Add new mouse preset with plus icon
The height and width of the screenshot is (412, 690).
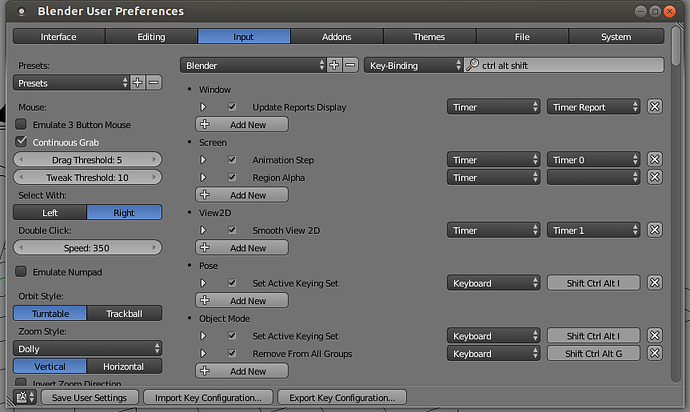(138, 82)
